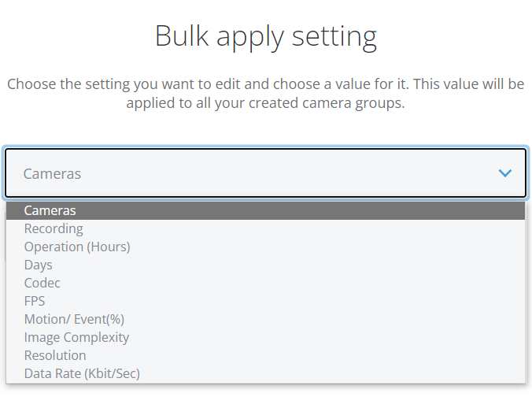
Task: Click the 'Choose the setting you want' description line
Action: pyautogui.click(x=266, y=83)
